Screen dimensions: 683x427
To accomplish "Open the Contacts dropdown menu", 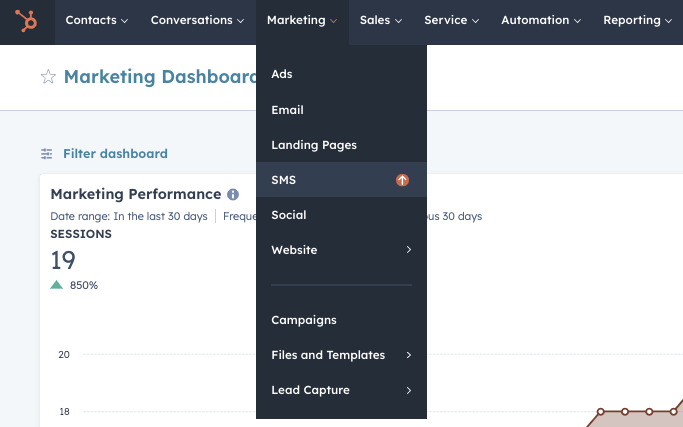I will point(97,20).
